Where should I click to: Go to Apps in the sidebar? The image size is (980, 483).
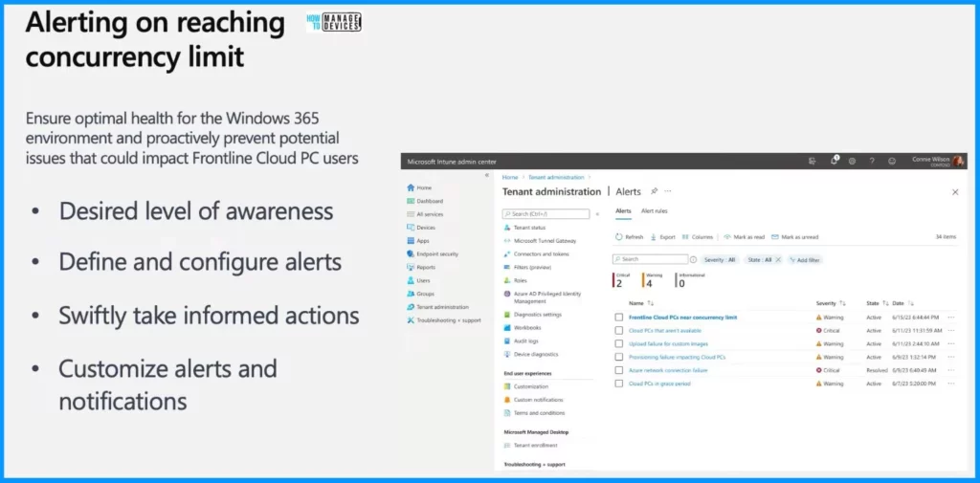[417, 241]
